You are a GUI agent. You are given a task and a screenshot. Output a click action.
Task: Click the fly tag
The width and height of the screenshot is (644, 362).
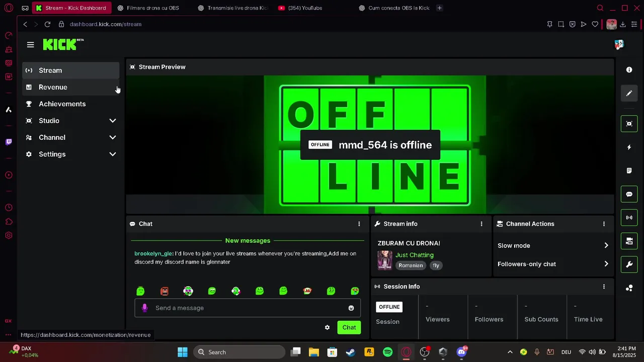pyautogui.click(x=436, y=265)
